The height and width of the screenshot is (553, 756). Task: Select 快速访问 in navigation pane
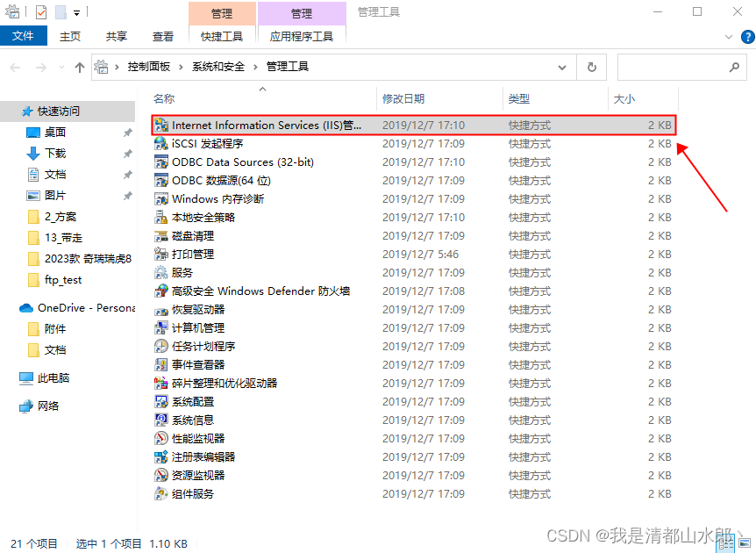[68, 111]
